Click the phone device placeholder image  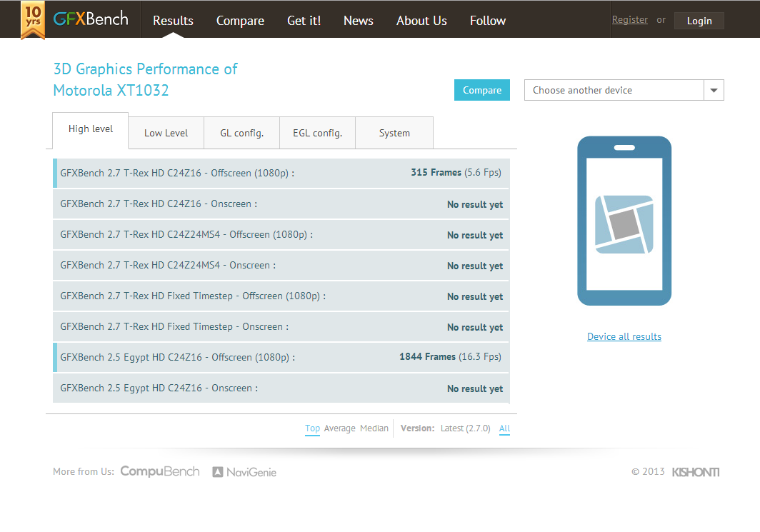point(624,221)
